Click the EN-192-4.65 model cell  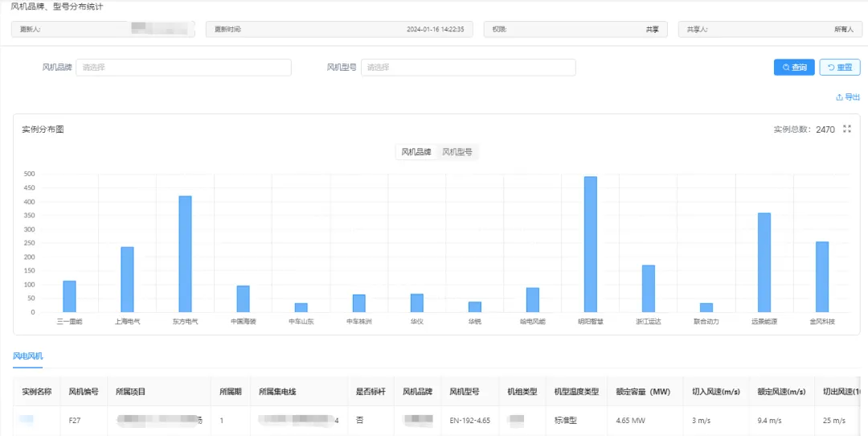[470, 421]
